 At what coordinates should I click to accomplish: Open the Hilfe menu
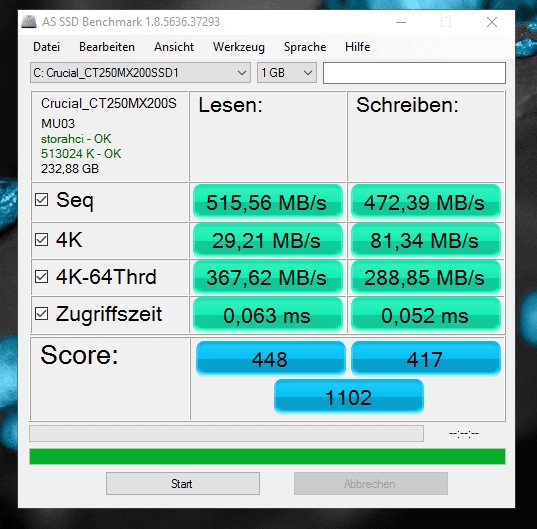tap(358, 47)
